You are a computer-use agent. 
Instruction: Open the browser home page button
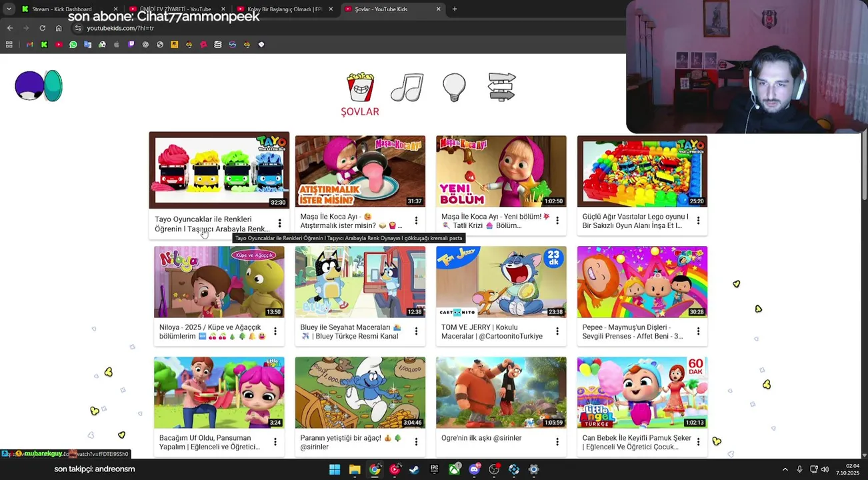(59, 28)
